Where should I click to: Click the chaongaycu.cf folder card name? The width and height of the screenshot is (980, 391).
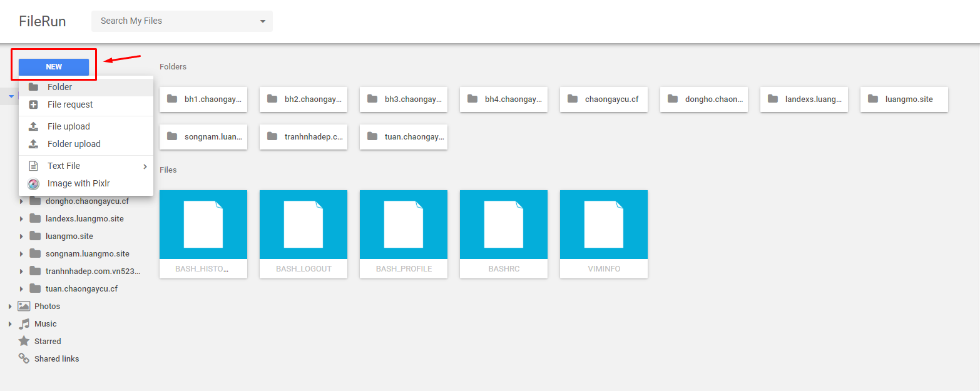coord(612,99)
